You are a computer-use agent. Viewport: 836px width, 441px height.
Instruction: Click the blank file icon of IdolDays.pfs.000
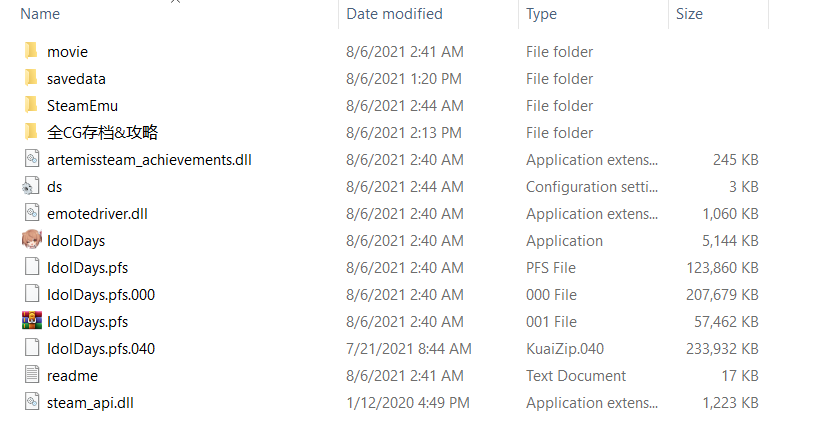click(31, 294)
